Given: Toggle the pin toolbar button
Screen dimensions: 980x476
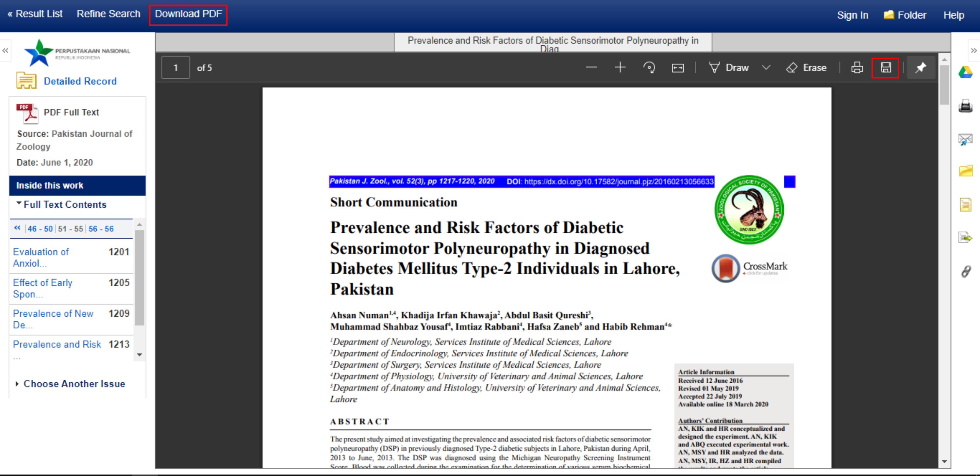Looking at the screenshot, I should pos(920,68).
